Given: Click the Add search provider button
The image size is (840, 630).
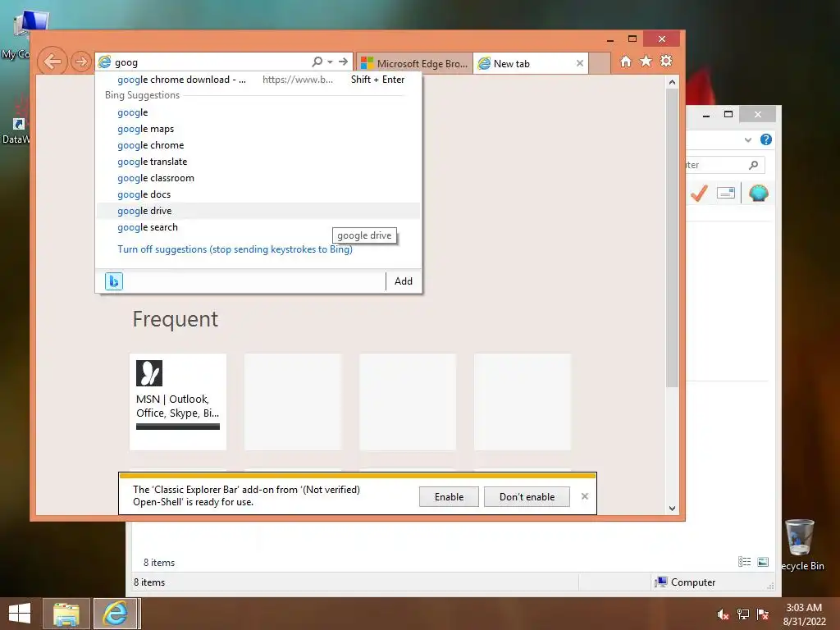Looking at the screenshot, I should pos(404,281).
